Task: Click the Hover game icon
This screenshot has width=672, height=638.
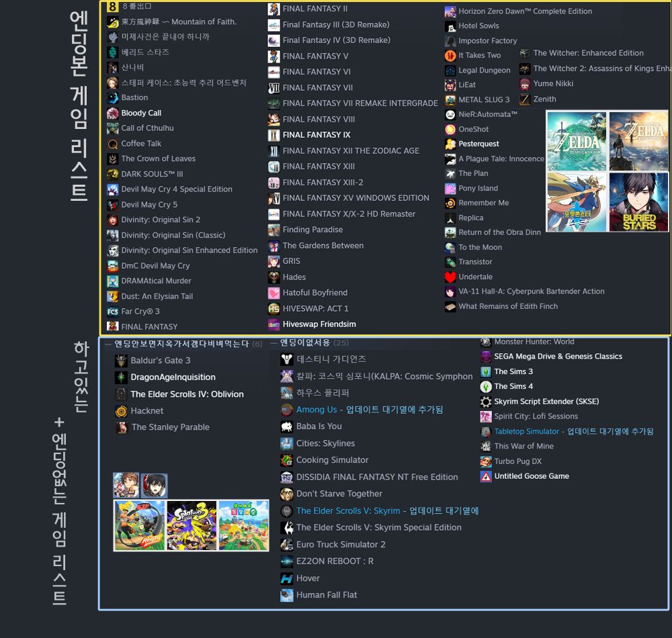Action: (286, 578)
